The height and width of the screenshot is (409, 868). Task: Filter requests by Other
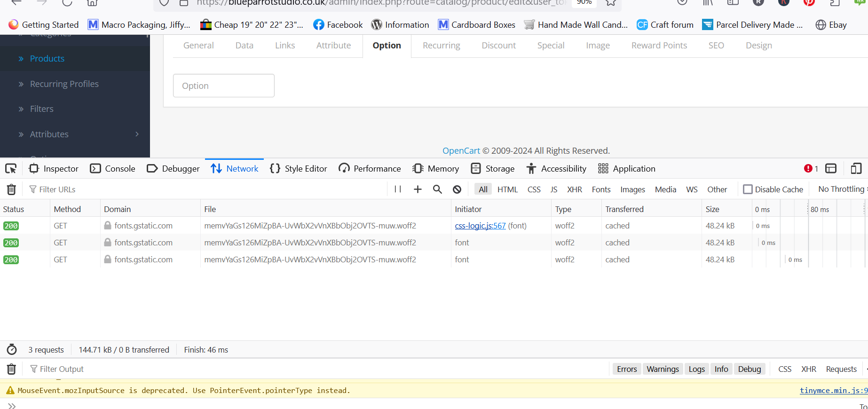click(x=717, y=189)
